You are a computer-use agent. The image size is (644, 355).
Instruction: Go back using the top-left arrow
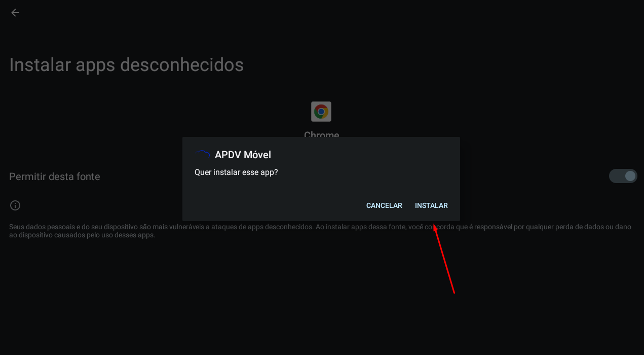tap(15, 13)
